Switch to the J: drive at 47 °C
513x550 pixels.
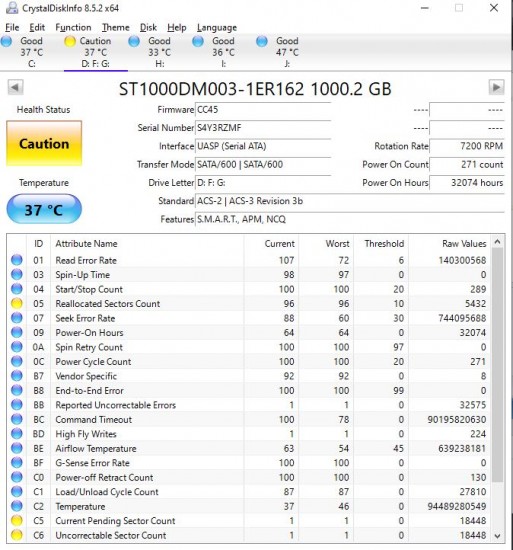pyautogui.click(x=287, y=52)
